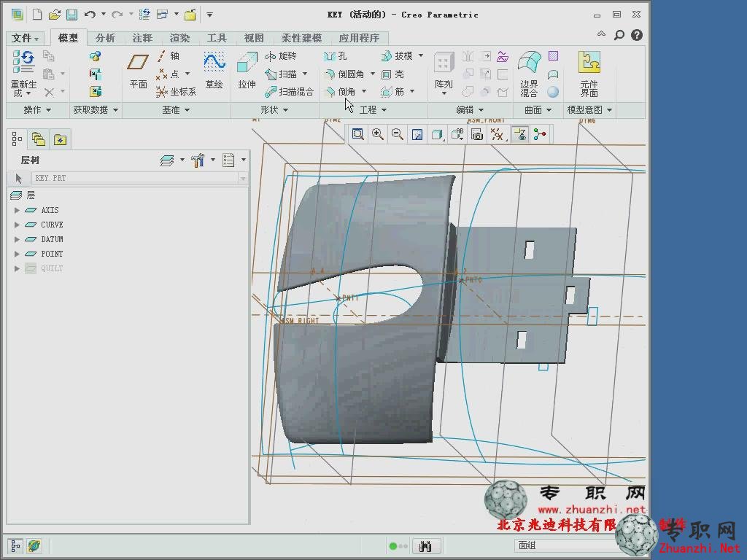Image resolution: width=747 pixels, height=560 pixels.
Task: Toggle the navigator panel from status bar
Action: click(x=15, y=545)
